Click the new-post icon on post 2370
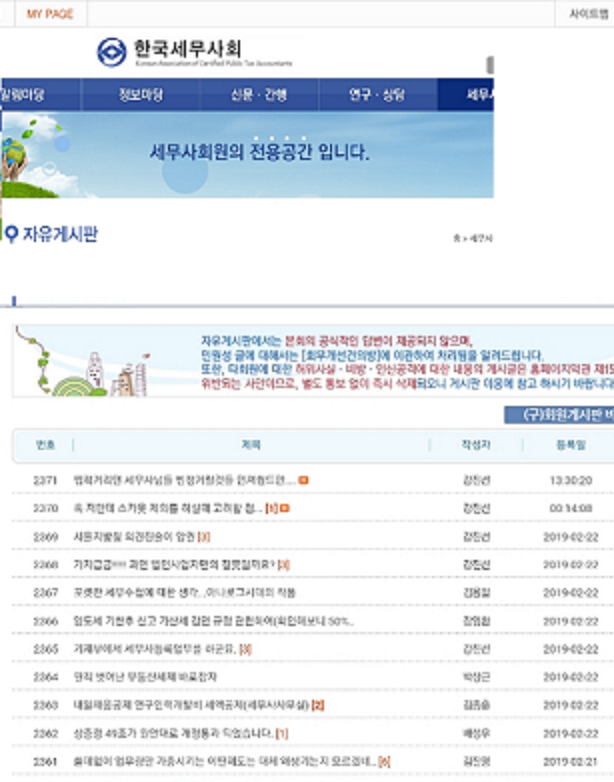 (x=285, y=508)
